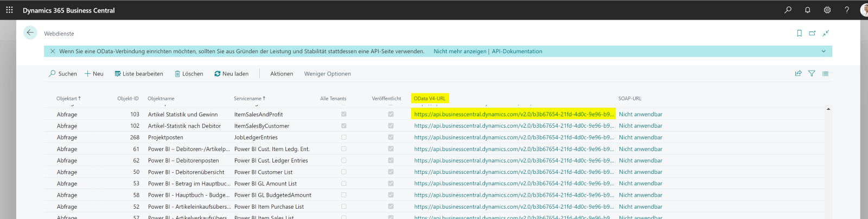Screen dimensions: 868x219
Task: Open the app launcher waffle menu
Action: point(9,10)
